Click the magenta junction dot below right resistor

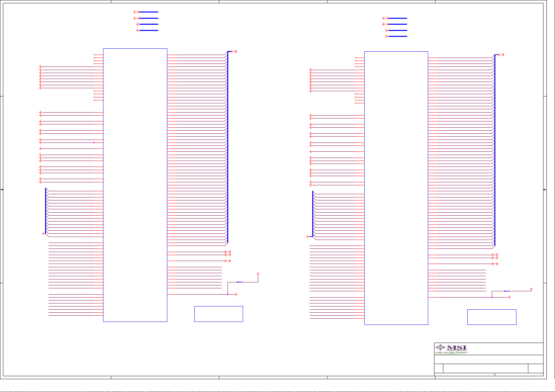[492, 297]
